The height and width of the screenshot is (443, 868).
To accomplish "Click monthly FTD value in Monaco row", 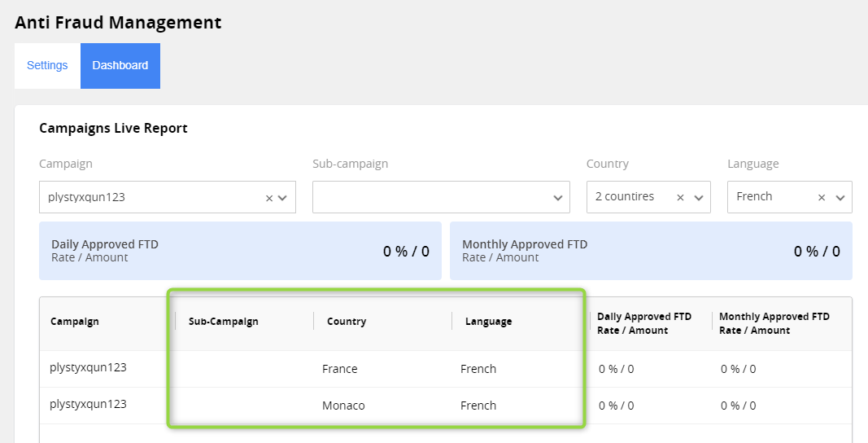I will click(x=739, y=406).
